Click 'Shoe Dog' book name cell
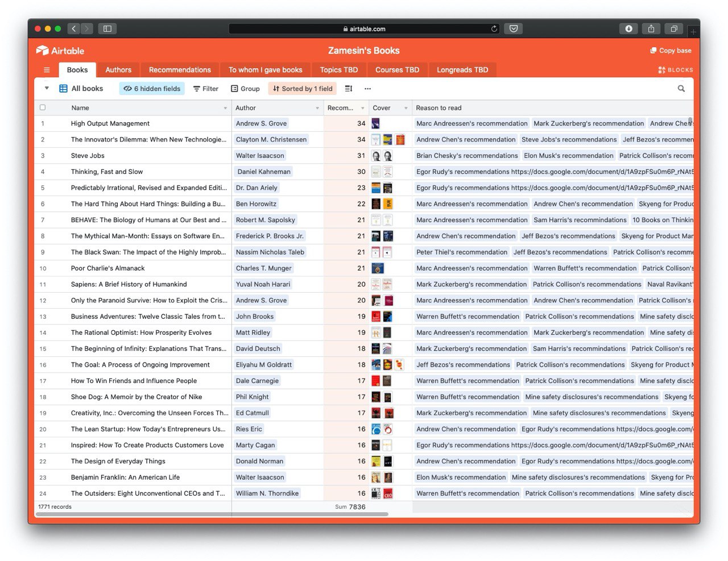728x561 pixels. 133,397
